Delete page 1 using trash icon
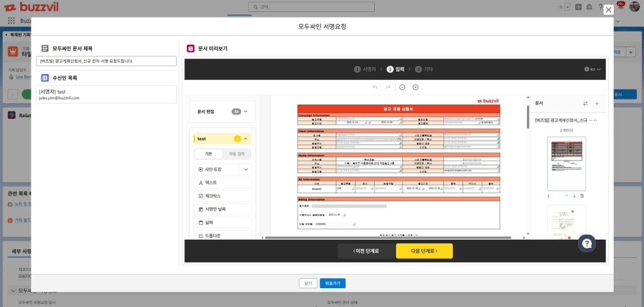This screenshot has width=644, height=307. point(582,196)
